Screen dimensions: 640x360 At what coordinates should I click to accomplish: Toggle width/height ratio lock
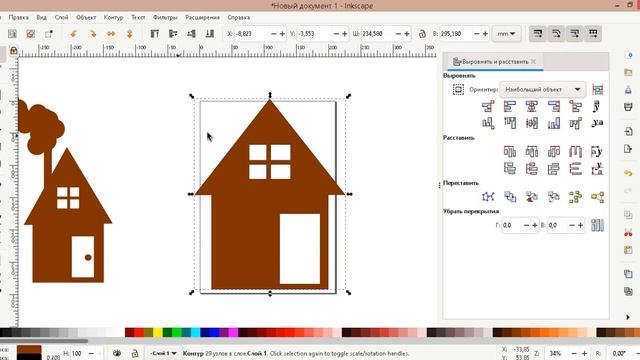[x=422, y=34]
